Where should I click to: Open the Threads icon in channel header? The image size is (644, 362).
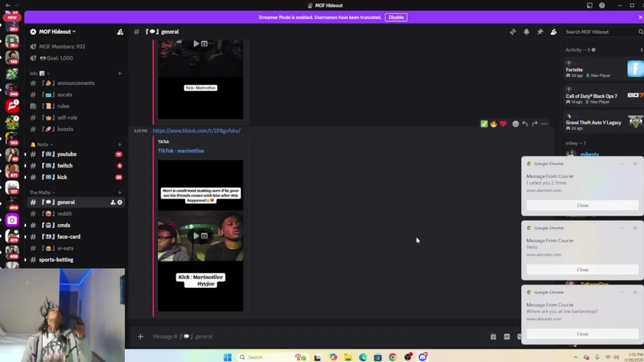pos(513,32)
